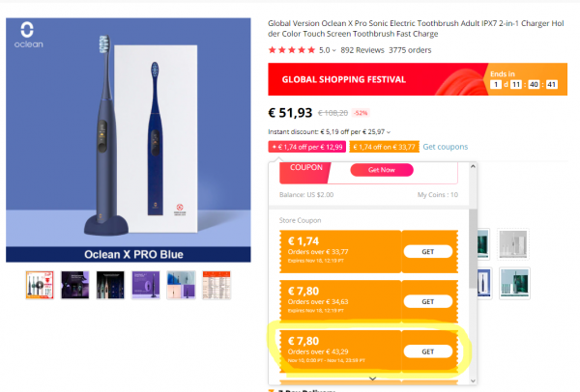
Task: Open the 892 Reviews link
Action: (x=362, y=50)
